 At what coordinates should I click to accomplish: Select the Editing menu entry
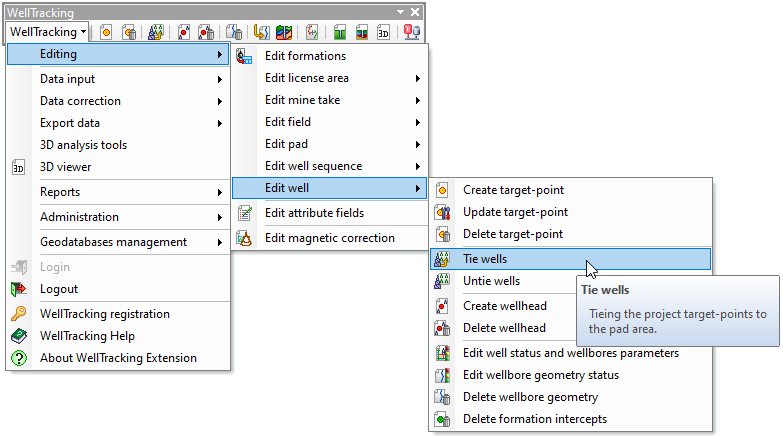(118, 54)
